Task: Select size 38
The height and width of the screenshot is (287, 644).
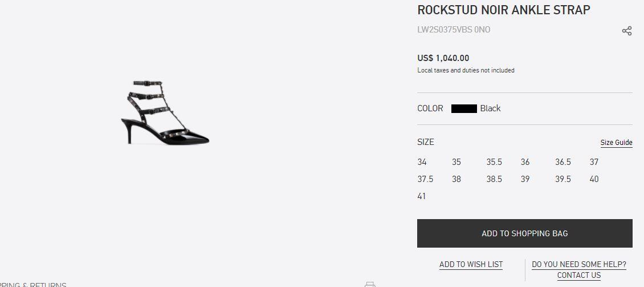Action: (456, 179)
